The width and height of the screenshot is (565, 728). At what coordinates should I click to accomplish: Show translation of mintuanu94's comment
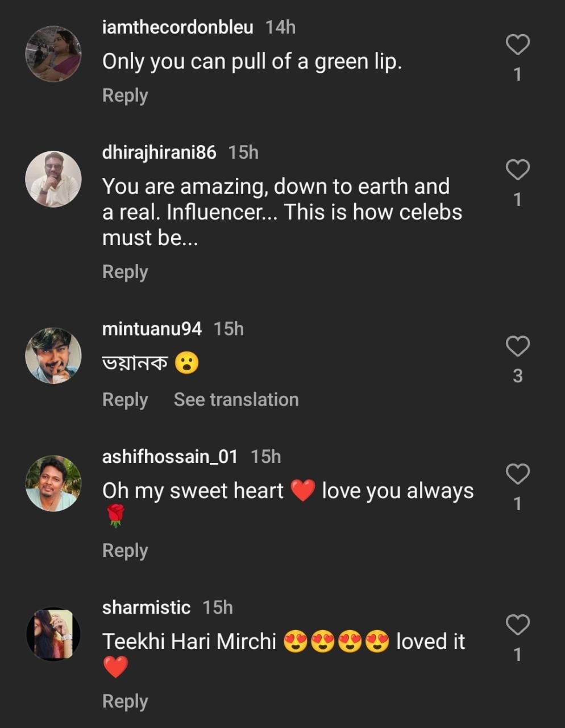(x=236, y=400)
